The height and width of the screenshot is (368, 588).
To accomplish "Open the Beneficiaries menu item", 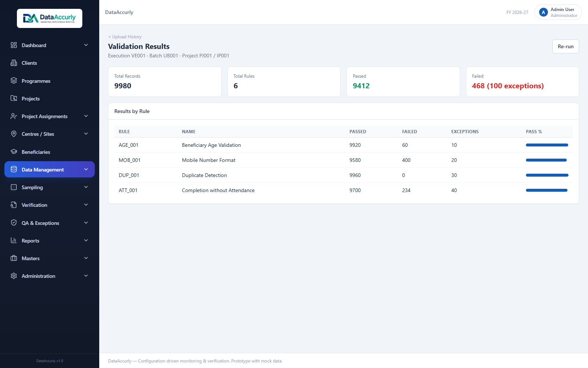I will [50, 152].
